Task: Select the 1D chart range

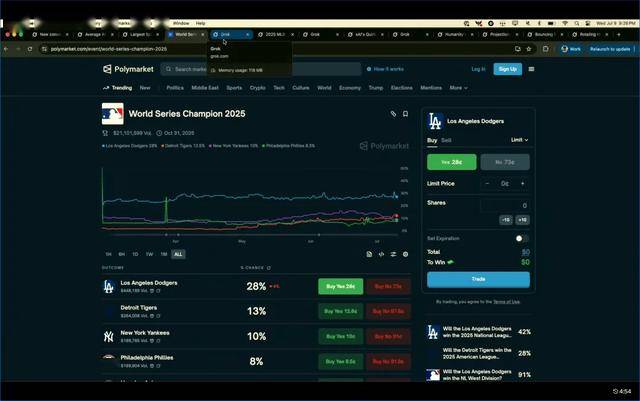Action: pos(135,254)
